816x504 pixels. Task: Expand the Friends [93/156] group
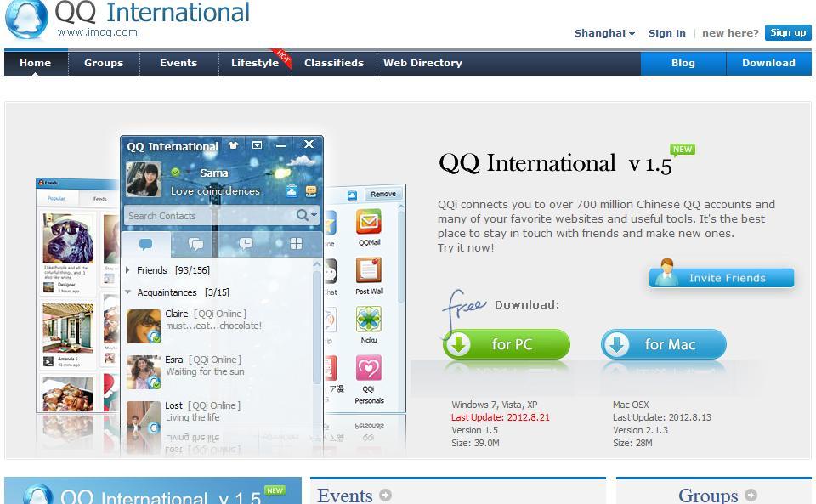[x=128, y=270]
